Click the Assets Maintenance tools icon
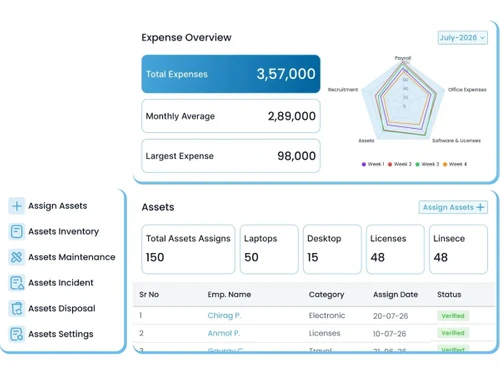This screenshot has height=375, width=500. (x=16, y=257)
